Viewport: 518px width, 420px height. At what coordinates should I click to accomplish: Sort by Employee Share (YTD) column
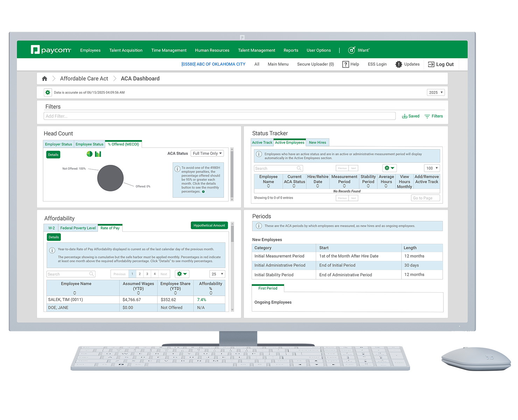175,293
